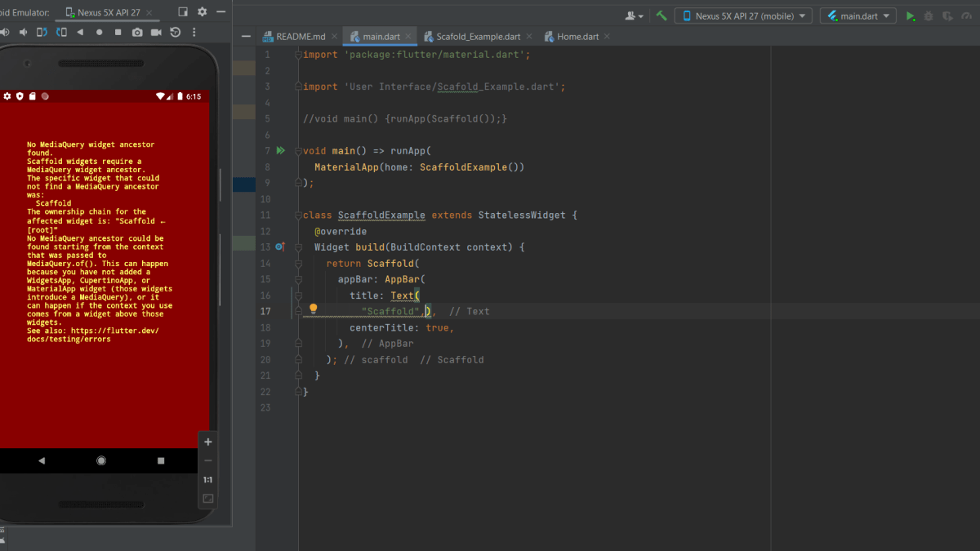Toggle emulator window display mode icon
980x551 pixels.
(183, 13)
